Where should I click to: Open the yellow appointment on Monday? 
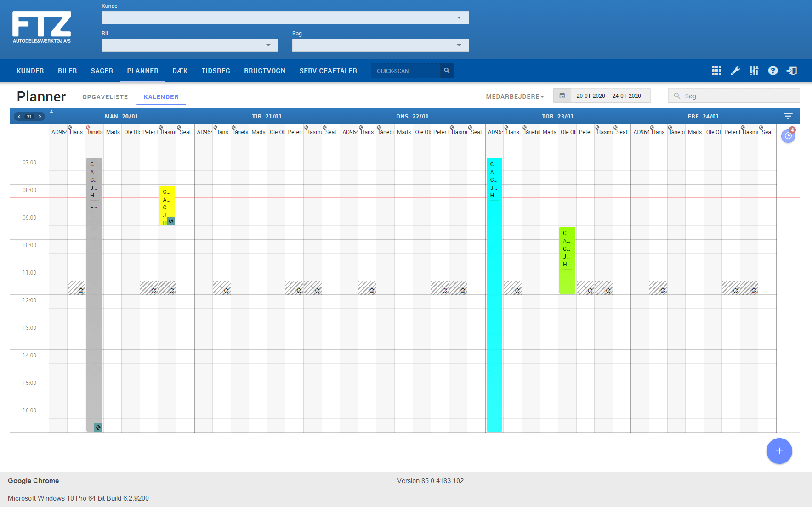[x=166, y=202]
